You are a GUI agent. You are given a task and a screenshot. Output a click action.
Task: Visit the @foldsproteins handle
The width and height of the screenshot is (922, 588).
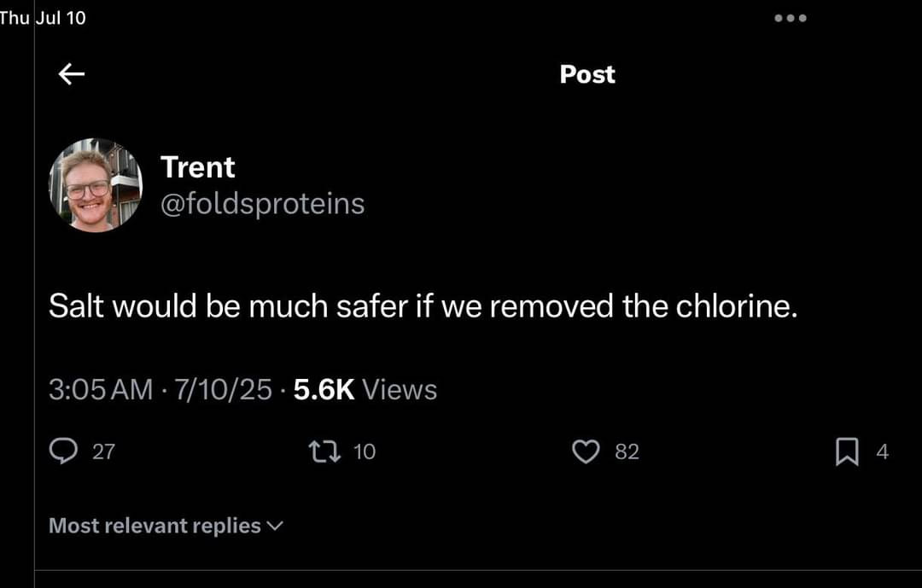pyautogui.click(x=262, y=204)
